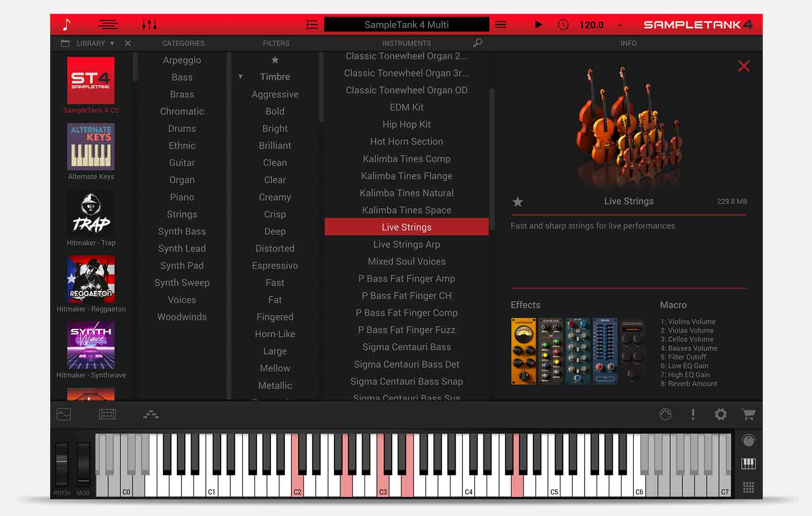
Task: Select the Reverb Amount macro
Action: coord(689,384)
